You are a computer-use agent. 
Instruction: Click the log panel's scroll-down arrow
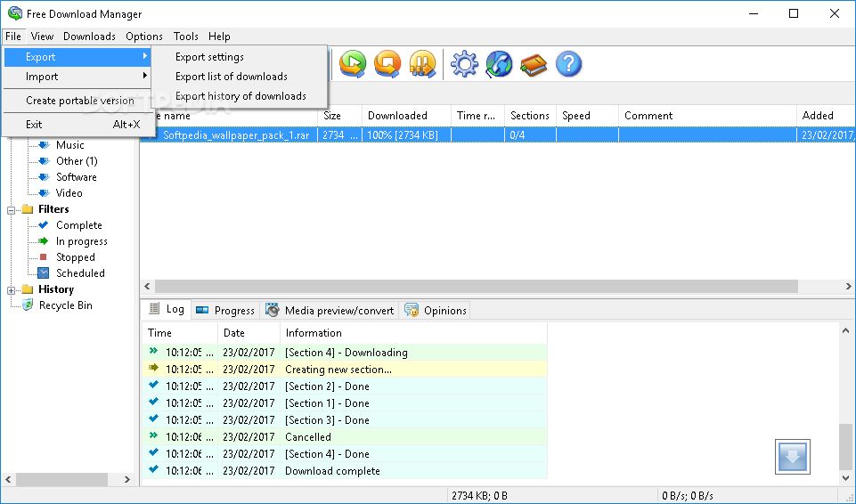pyautogui.click(x=845, y=478)
